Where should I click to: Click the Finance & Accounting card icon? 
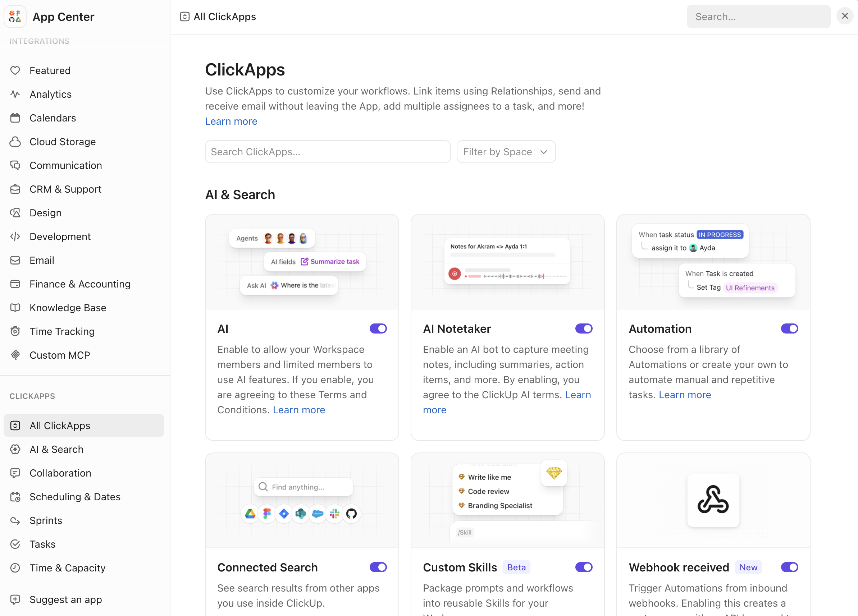tap(15, 284)
